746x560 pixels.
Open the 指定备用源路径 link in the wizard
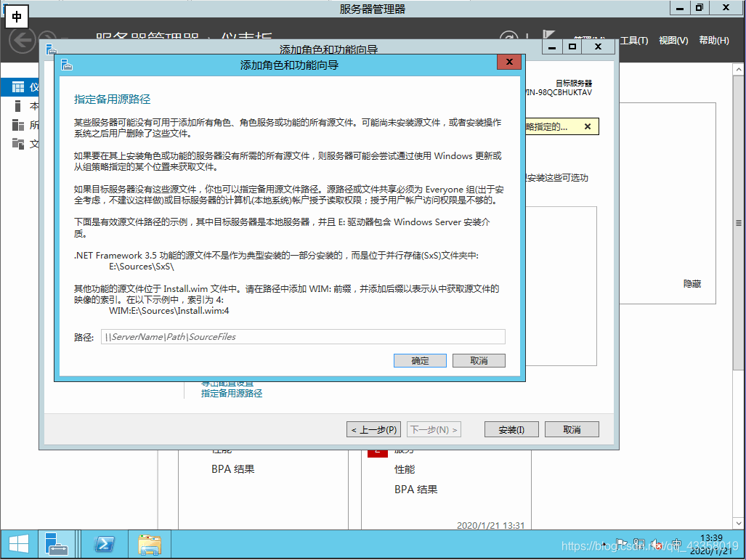tap(232, 394)
